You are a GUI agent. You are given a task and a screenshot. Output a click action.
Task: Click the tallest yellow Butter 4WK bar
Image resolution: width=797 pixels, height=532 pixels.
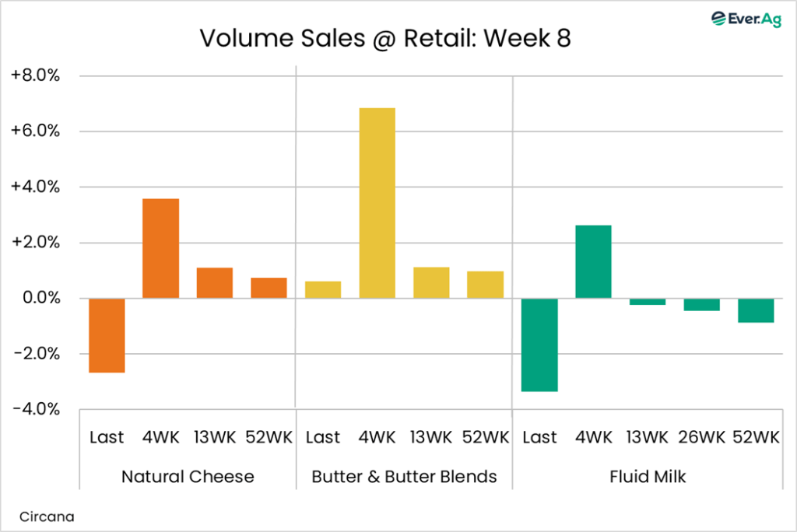coord(377,203)
